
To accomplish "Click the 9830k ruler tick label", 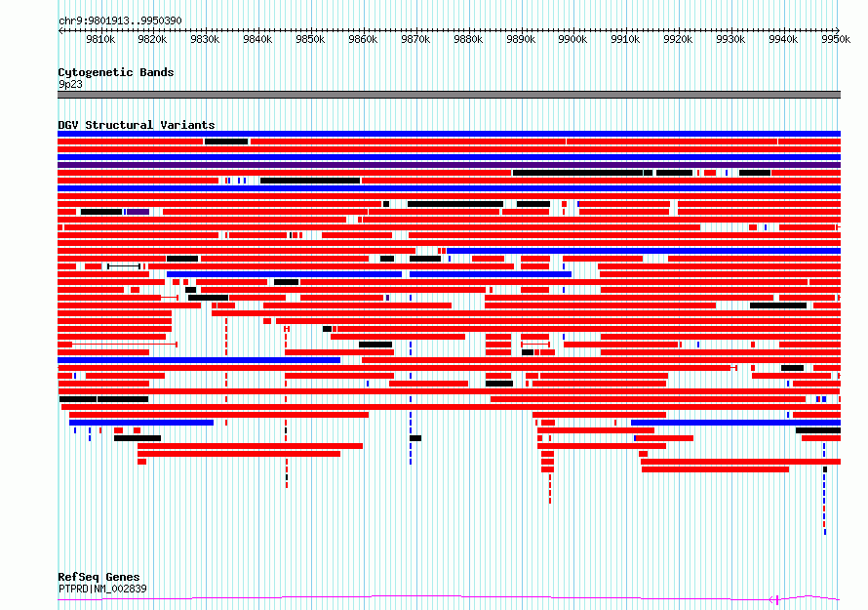I will pyautogui.click(x=205, y=39).
